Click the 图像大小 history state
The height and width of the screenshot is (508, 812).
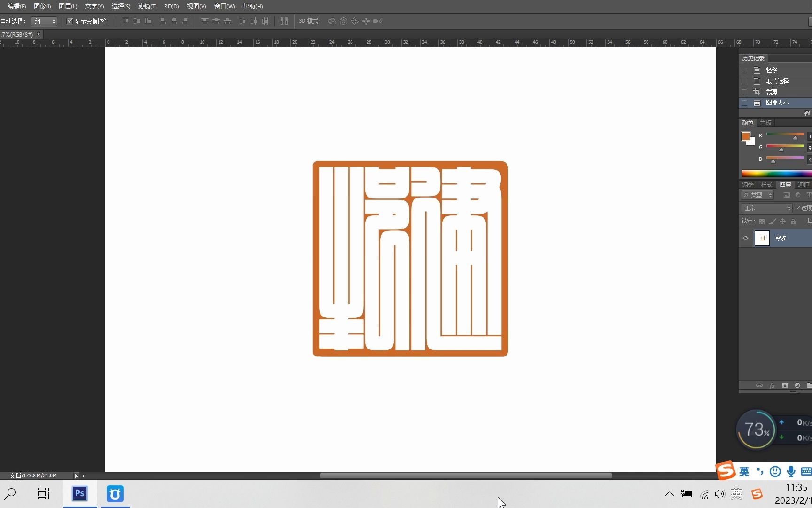pos(777,103)
